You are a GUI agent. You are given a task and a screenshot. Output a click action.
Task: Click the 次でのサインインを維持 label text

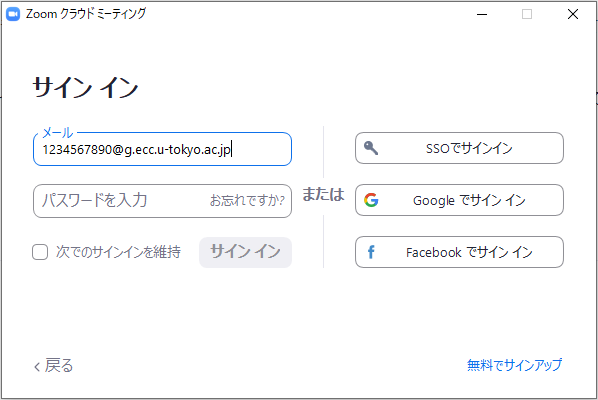pyautogui.click(x=118, y=252)
